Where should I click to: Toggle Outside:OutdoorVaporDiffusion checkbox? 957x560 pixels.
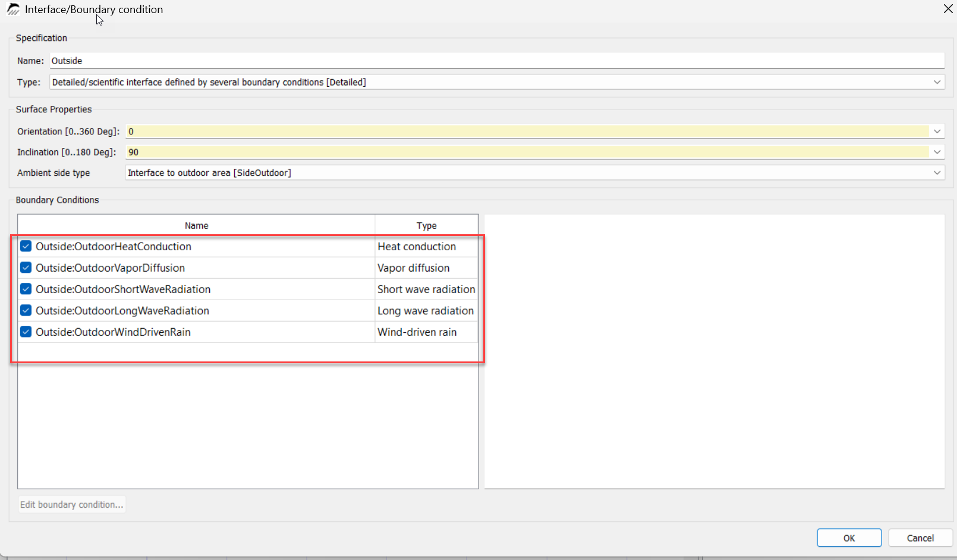coord(26,268)
